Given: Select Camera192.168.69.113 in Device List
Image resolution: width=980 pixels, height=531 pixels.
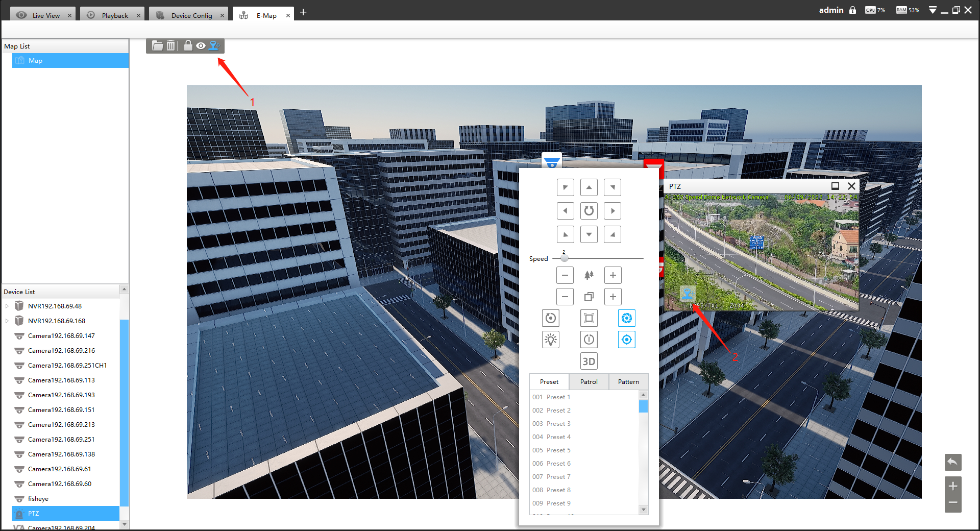Looking at the screenshot, I should coord(61,380).
